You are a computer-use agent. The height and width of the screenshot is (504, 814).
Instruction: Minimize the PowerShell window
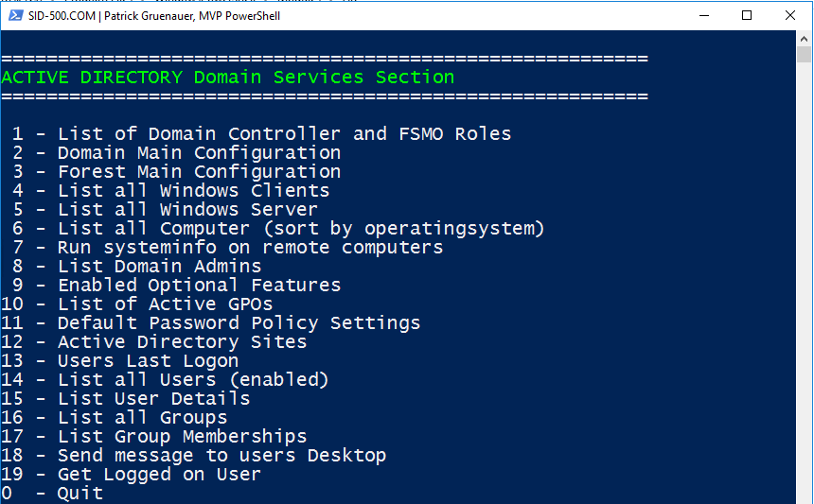point(703,15)
